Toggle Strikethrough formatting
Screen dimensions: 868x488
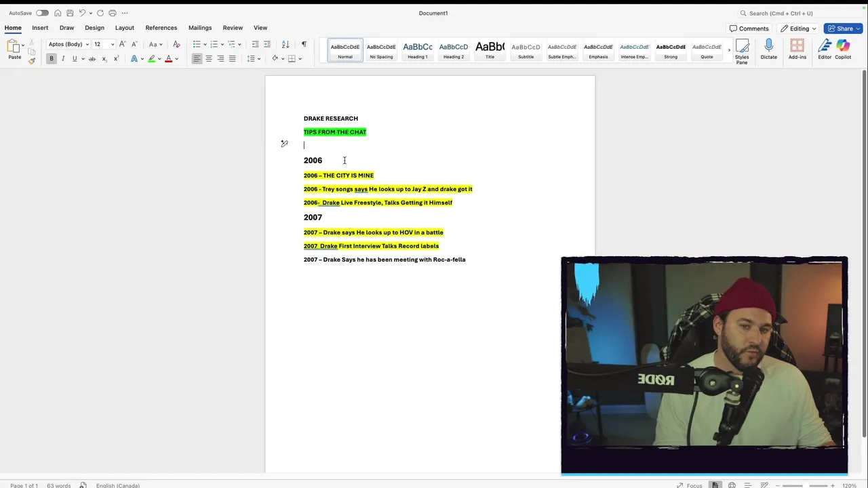[92, 59]
